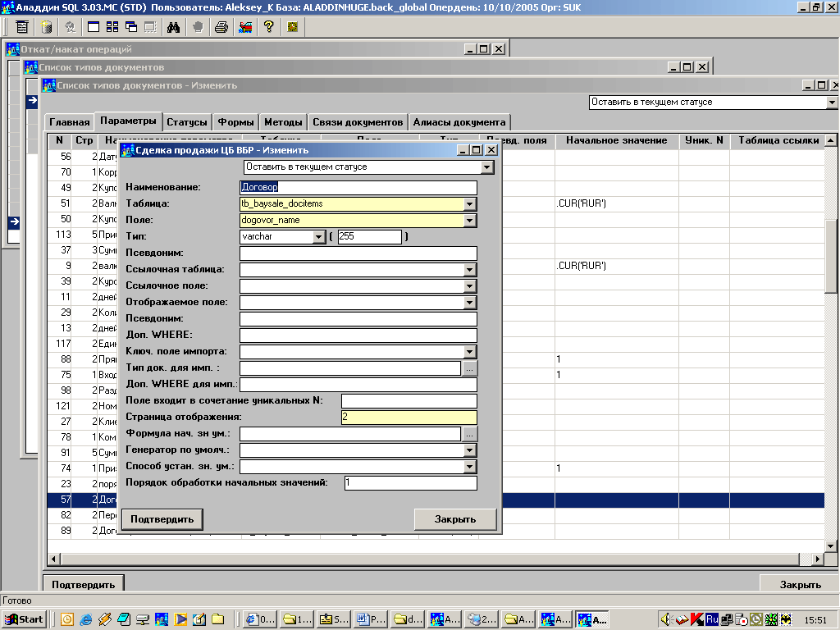Expand the Ссылочная таблица dropdown
Screen dimensions: 840x630
point(470,269)
